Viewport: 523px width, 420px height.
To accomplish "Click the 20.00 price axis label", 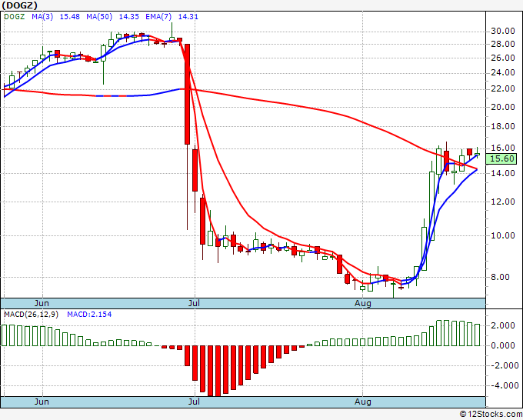I will 503,107.
